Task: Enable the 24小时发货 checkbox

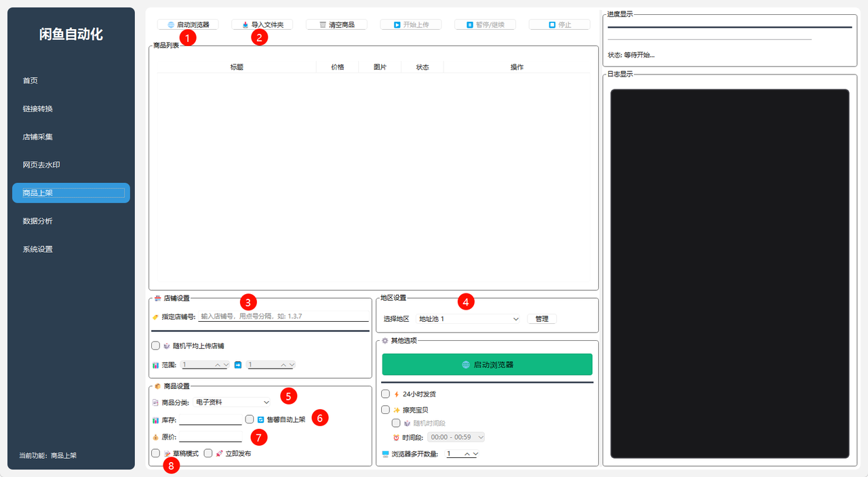Action: [x=385, y=394]
